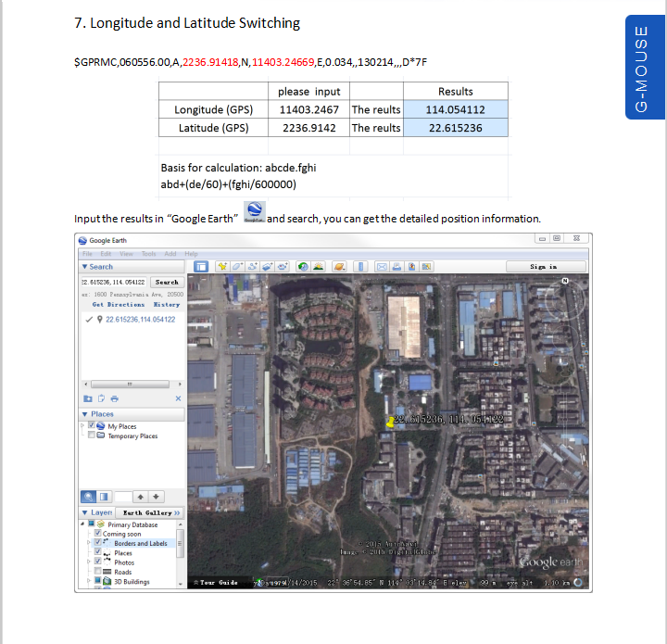
Task: Open the Tools menu
Action: [x=148, y=254]
